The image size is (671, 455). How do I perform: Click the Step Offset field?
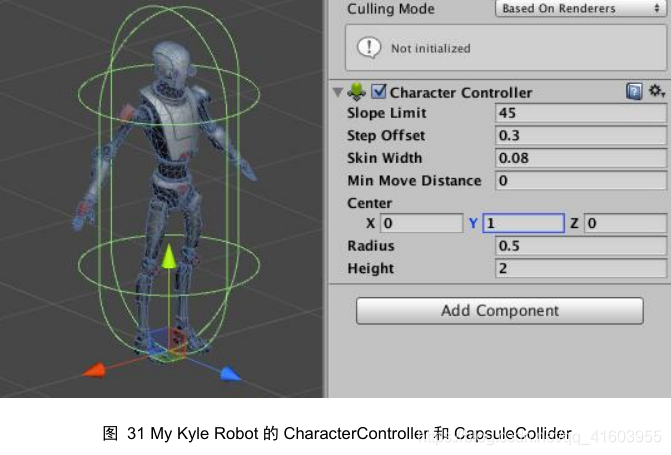pyautogui.click(x=580, y=136)
